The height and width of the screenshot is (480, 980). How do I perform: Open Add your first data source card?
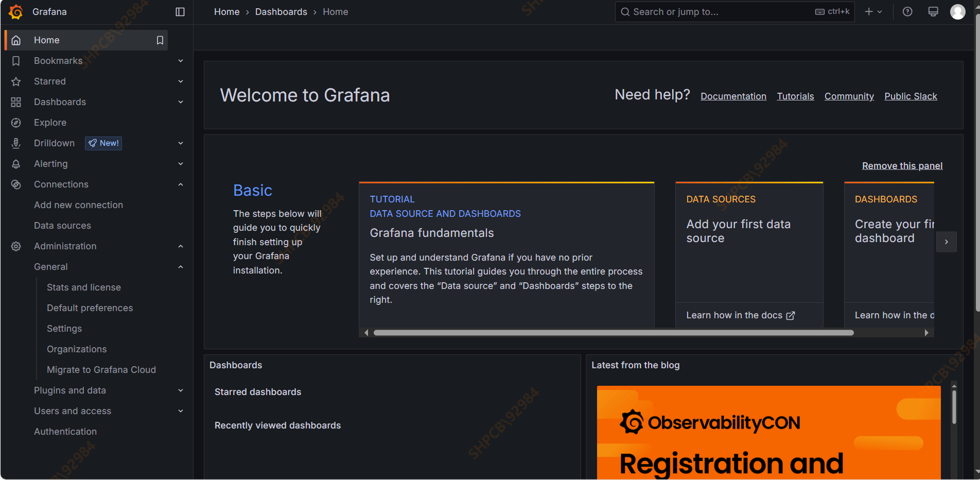point(749,254)
